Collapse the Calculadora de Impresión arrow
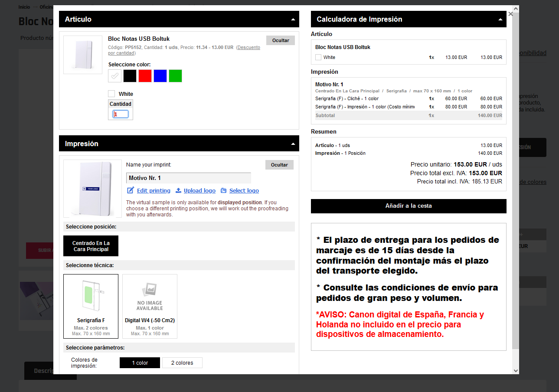 coord(500,20)
